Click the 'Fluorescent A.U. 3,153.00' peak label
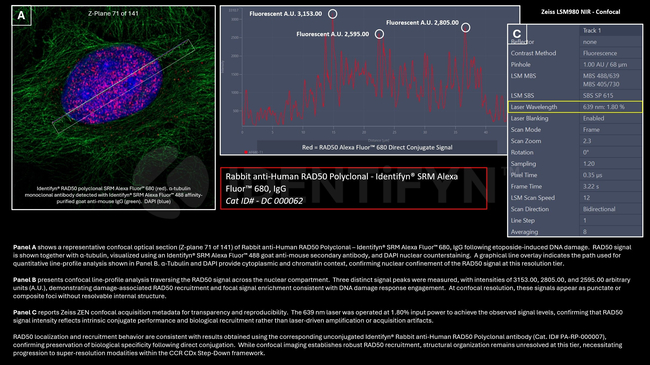Viewport: 650px width, 365px height. pyautogui.click(x=286, y=14)
